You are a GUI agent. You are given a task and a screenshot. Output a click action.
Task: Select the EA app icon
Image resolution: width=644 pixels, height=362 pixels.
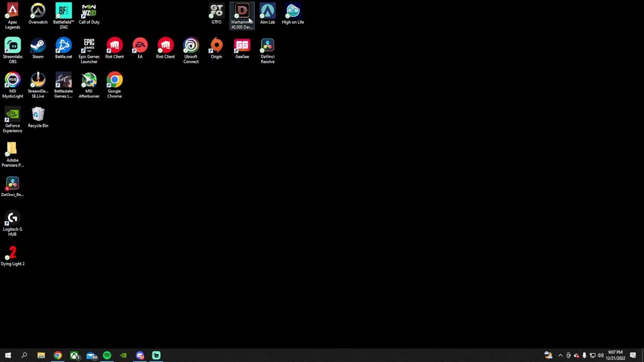140,49
